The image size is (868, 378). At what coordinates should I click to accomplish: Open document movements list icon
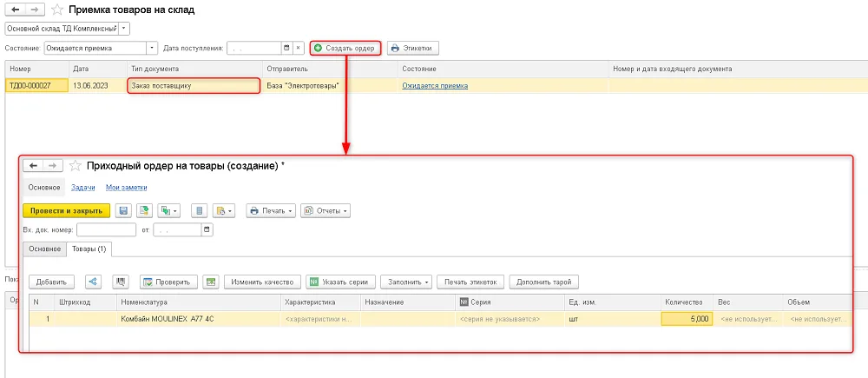coord(200,210)
